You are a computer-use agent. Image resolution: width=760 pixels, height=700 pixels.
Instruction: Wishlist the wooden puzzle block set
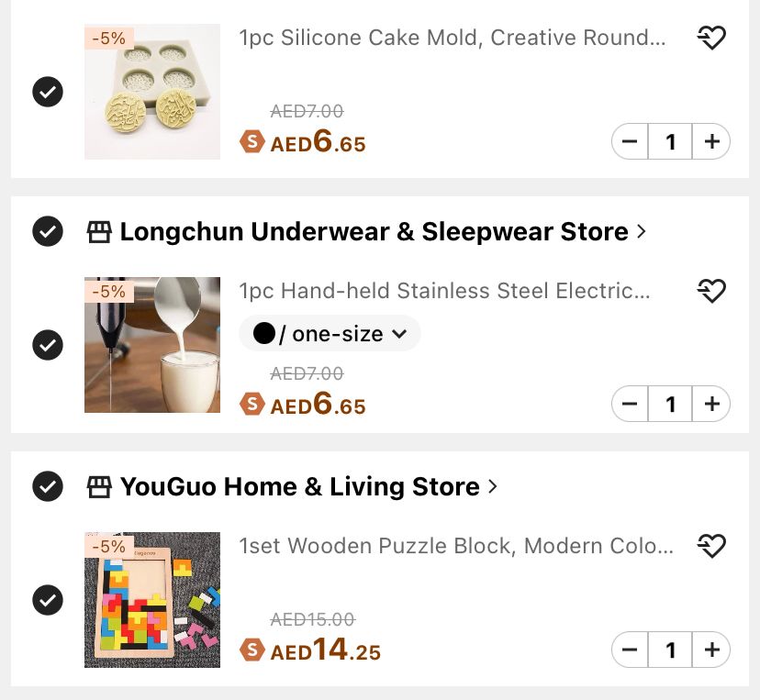[711, 546]
